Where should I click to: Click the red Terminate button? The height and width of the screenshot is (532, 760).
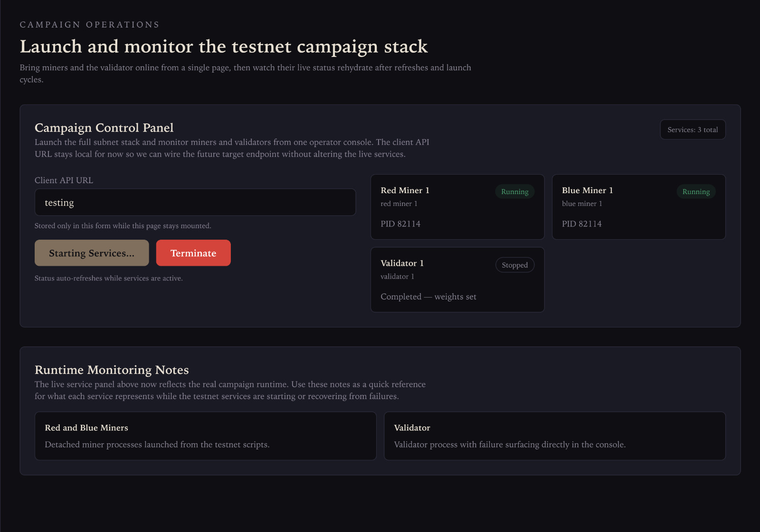193,253
